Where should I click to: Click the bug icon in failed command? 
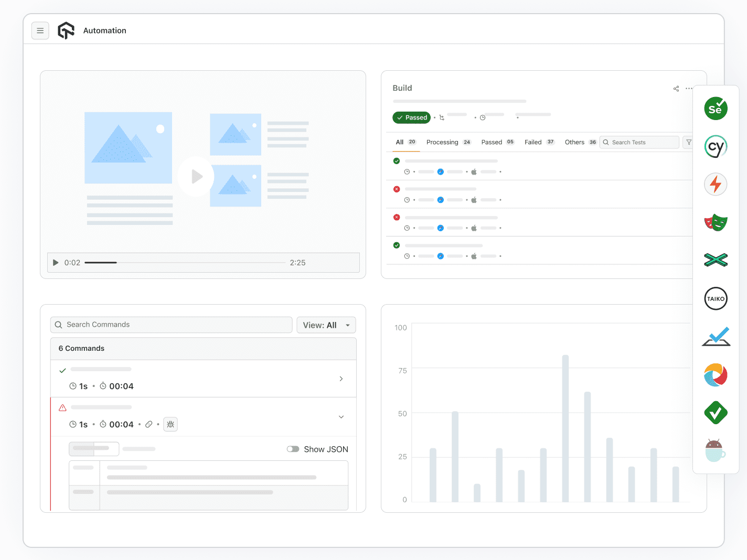[x=170, y=424]
